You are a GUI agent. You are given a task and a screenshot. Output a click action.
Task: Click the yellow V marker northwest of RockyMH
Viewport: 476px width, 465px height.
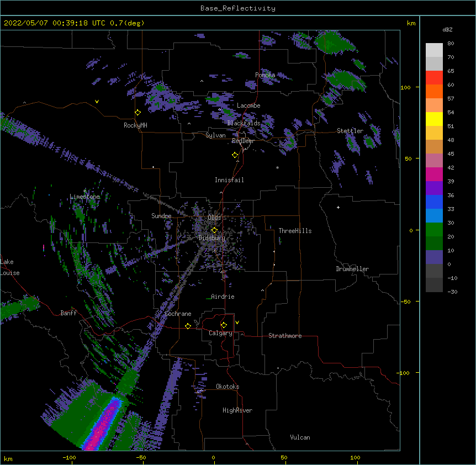coord(97,102)
